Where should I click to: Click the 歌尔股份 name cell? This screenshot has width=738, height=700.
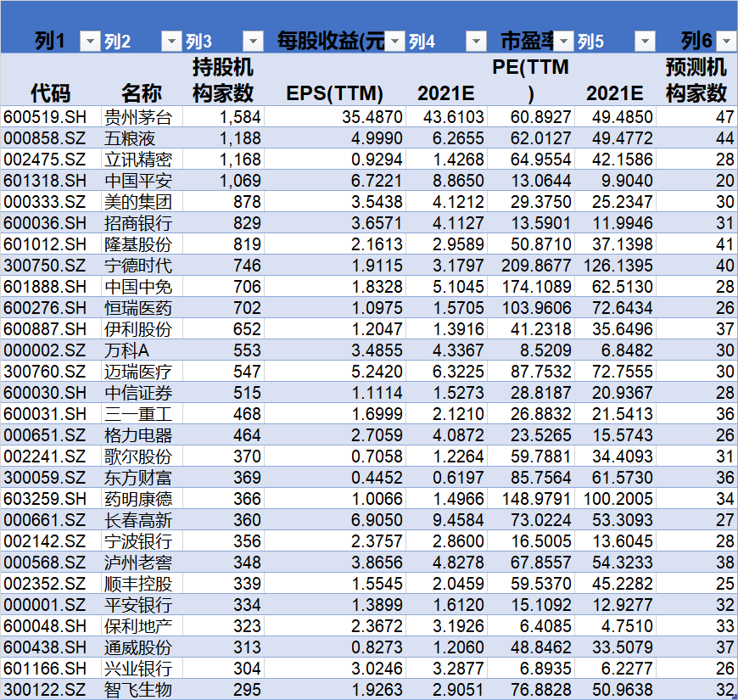[x=142, y=456]
